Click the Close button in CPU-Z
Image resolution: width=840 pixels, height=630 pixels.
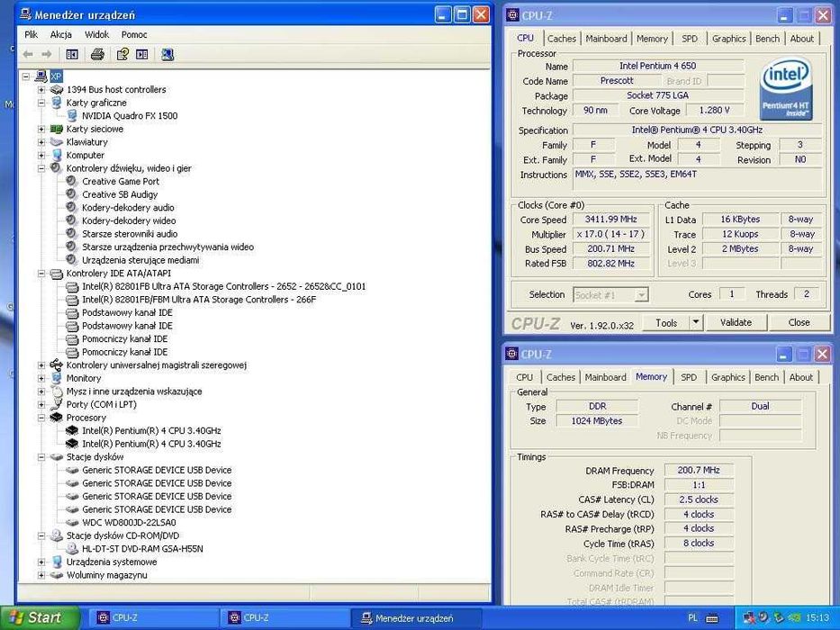click(x=799, y=322)
